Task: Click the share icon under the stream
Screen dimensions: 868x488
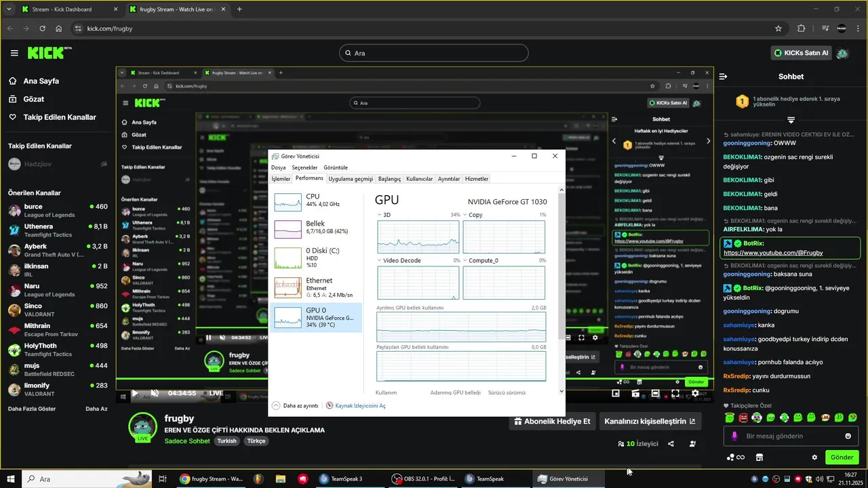Action: coord(671,444)
